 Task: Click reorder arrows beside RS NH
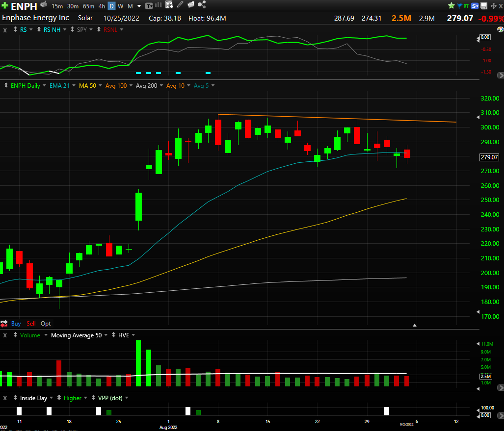point(39,29)
